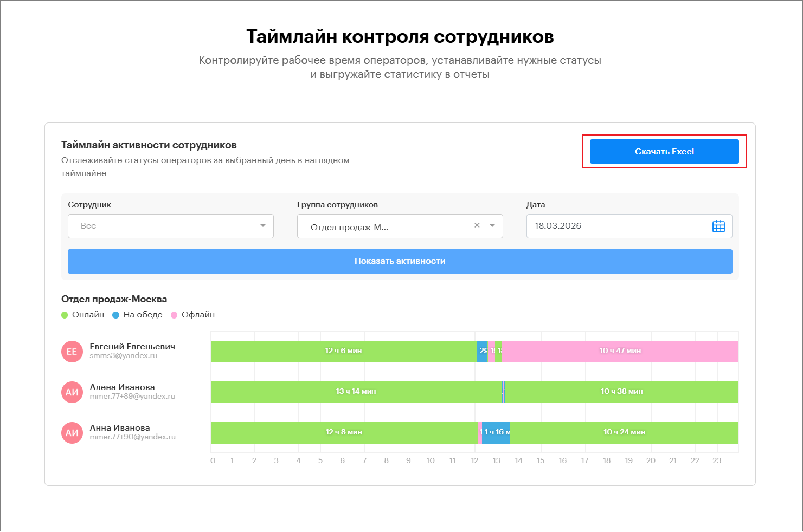The height and width of the screenshot is (532, 803).
Task: Select Алена's 13 ч 14 мин online segment
Action: tap(356, 392)
